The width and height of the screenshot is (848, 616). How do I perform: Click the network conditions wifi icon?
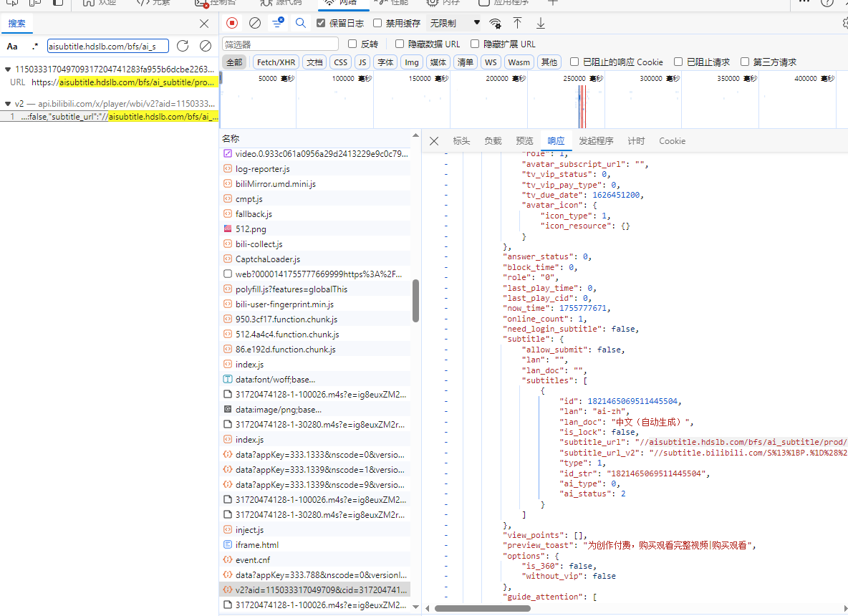click(x=495, y=24)
